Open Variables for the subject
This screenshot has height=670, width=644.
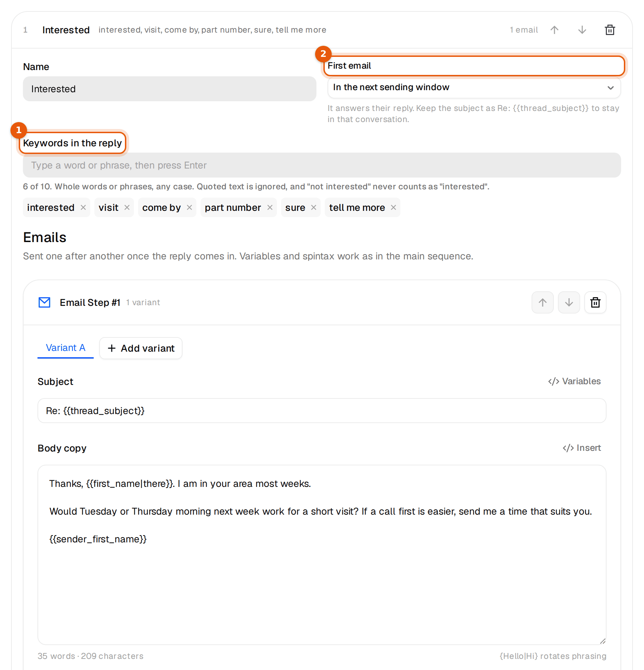574,381
